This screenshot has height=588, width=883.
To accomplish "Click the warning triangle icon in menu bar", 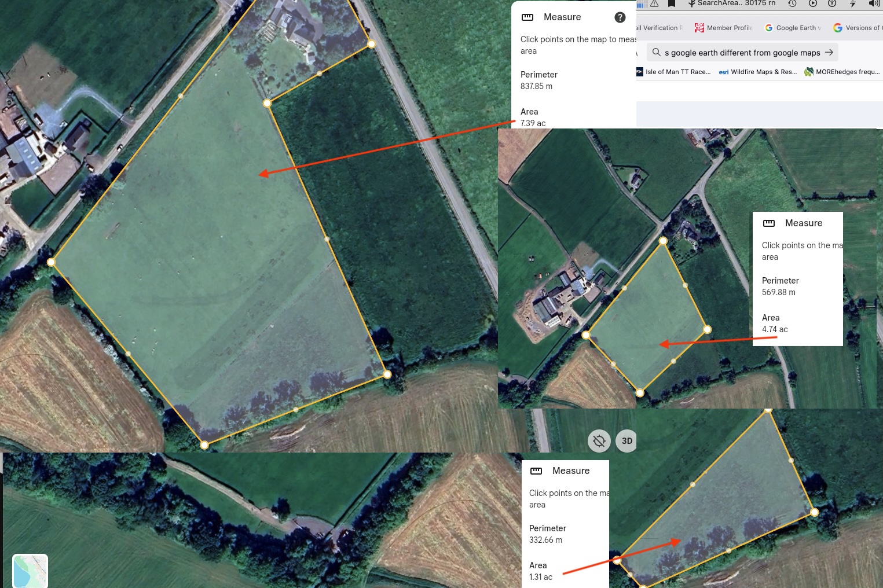I will coord(654,3).
